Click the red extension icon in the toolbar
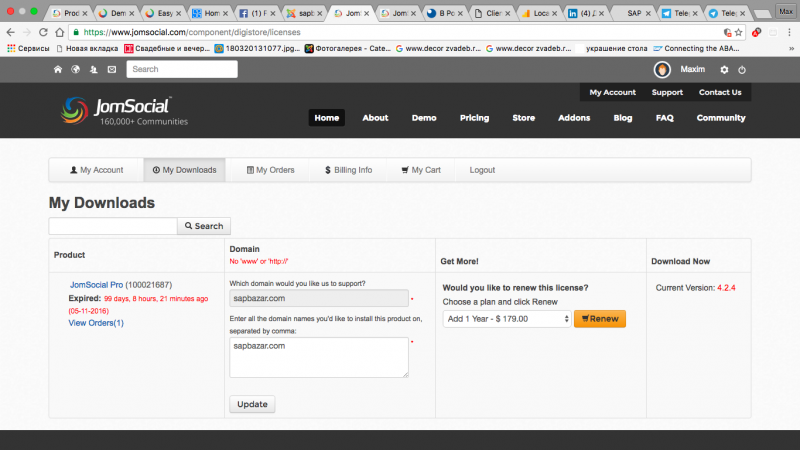Image resolution: width=800 pixels, height=450 pixels. click(x=756, y=32)
